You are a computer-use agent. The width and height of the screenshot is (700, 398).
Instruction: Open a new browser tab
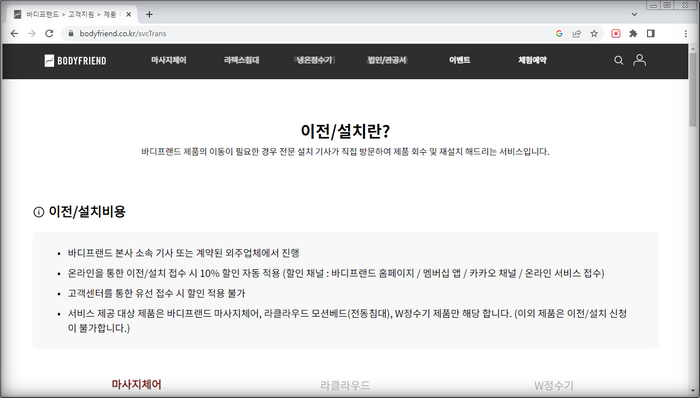point(149,14)
